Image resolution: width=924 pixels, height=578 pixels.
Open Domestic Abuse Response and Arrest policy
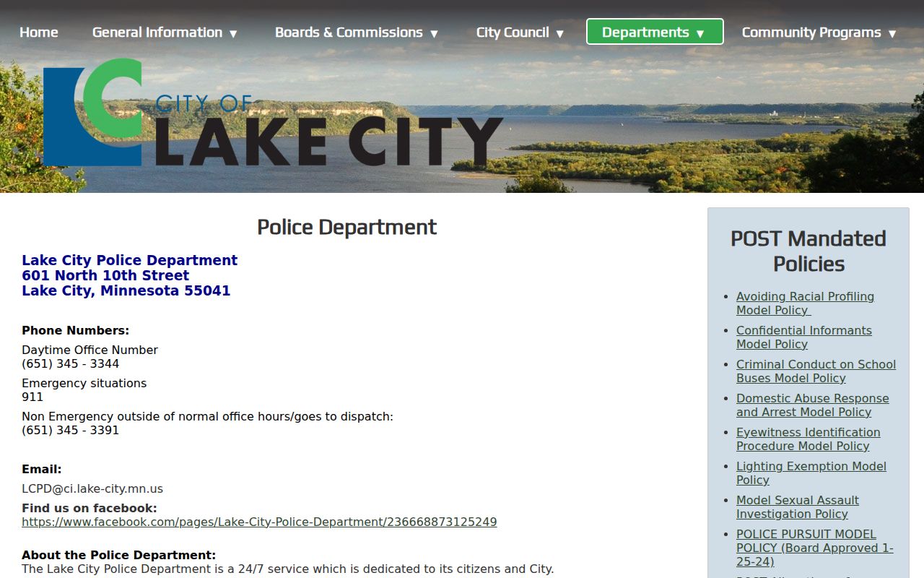[812, 405]
